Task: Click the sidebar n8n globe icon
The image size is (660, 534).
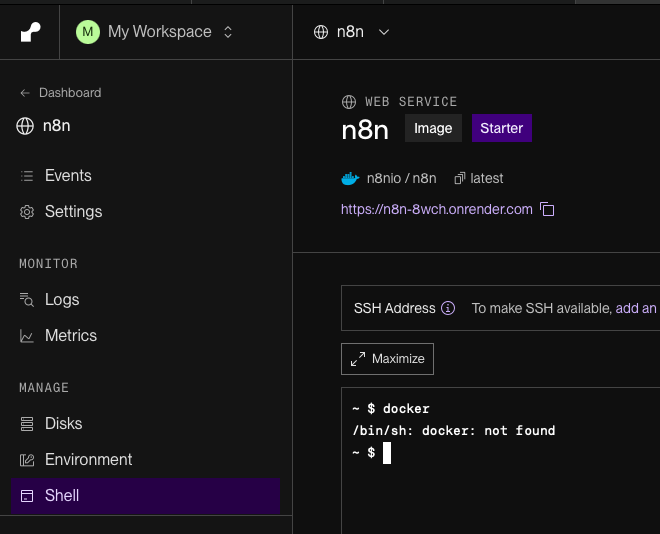Action: [x=25, y=126]
